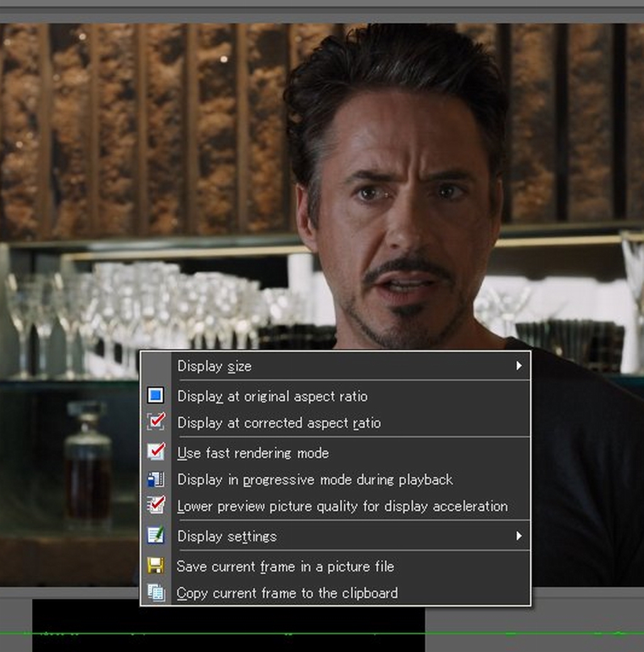Image resolution: width=644 pixels, height=652 pixels.
Task: Open the Display settings submenu
Action: click(335, 536)
